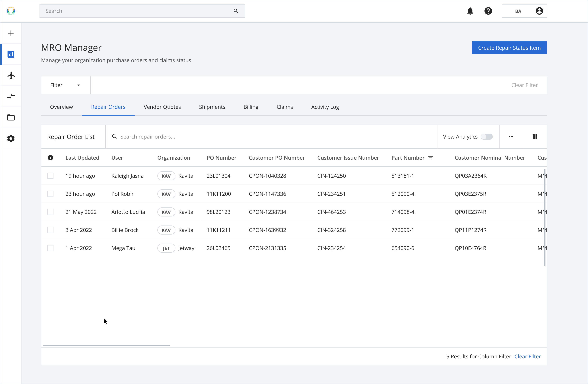Open the BA account dropdown
The width and height of the screenshot is (588, 384).
point(524,11)
